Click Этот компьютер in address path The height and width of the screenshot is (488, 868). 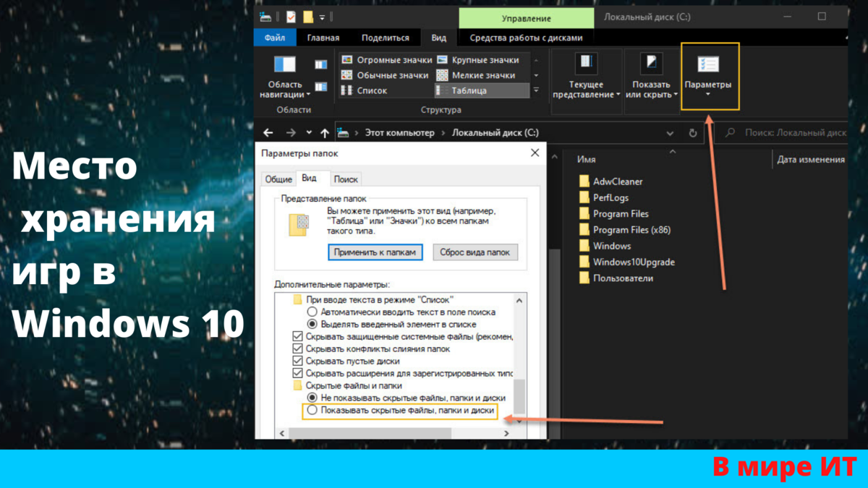[x=399, y=133]
